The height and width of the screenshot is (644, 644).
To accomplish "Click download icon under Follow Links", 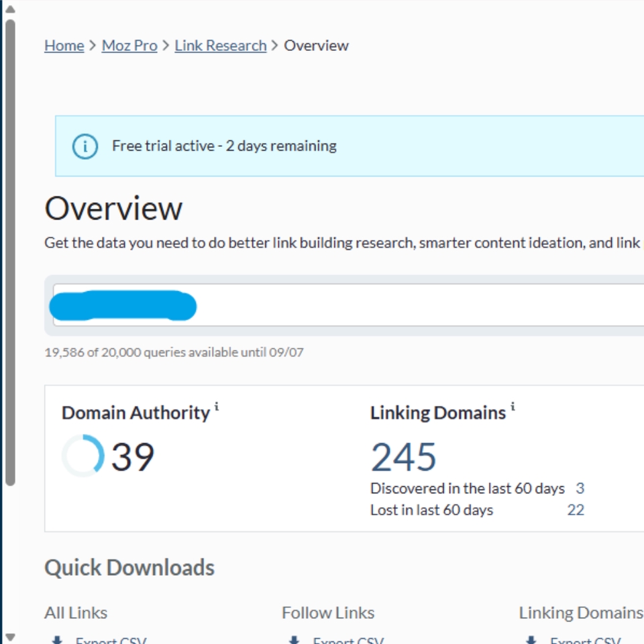I will [x=294, y=640].
